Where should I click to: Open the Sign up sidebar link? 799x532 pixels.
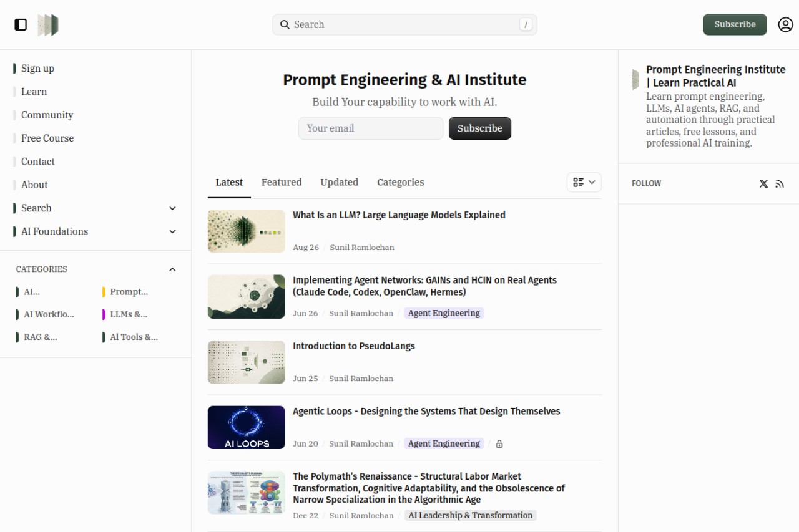point(38,69)
